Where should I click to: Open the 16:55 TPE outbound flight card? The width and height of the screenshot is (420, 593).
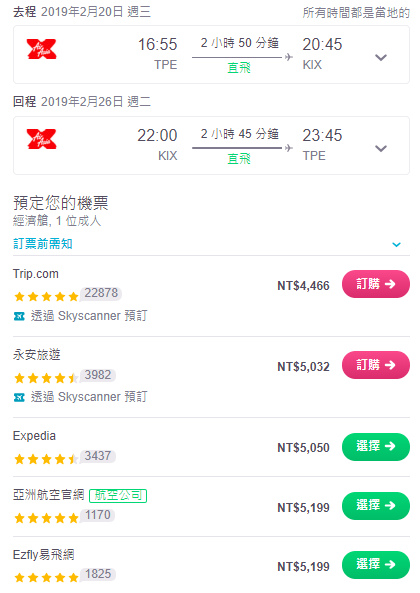(211, 54)
